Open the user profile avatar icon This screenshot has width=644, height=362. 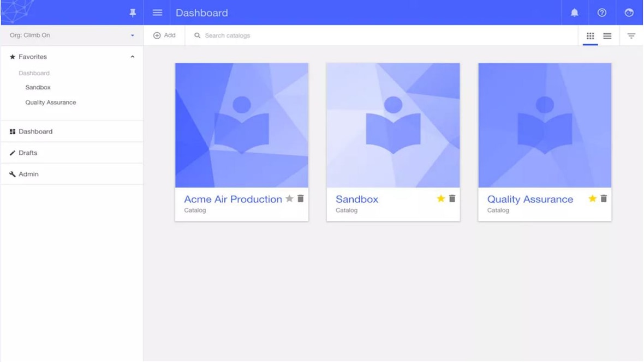(x=629, y=13)
